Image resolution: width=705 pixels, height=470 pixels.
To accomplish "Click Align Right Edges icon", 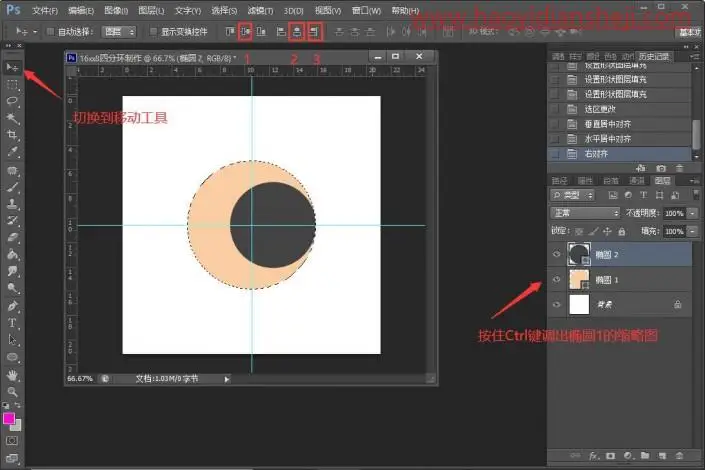I will click(x=314, y=31).
